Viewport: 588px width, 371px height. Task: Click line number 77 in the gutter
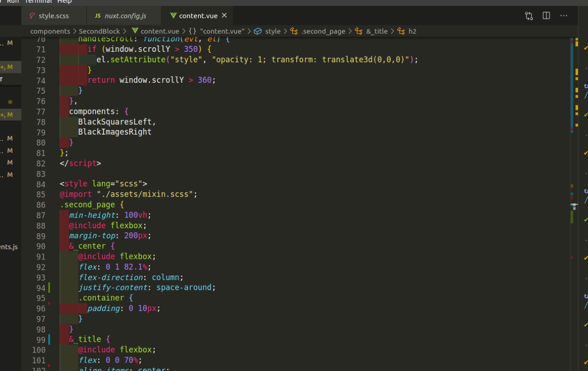(x=40, y=112)
